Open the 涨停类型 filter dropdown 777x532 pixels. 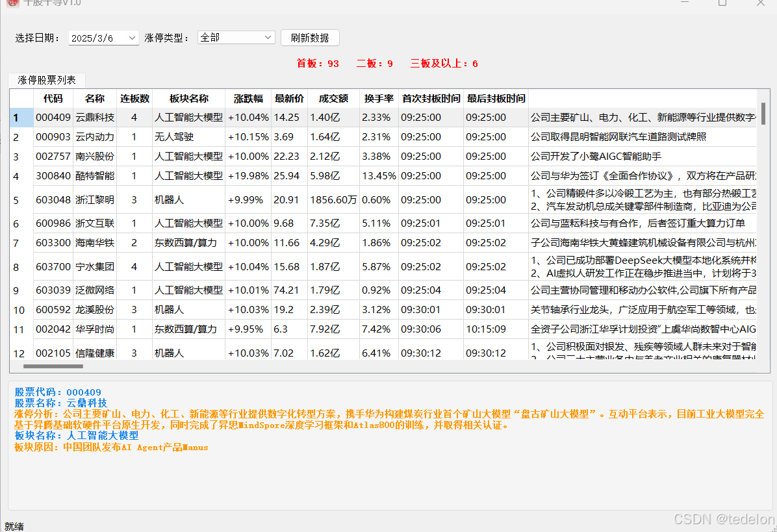point(236,38)
